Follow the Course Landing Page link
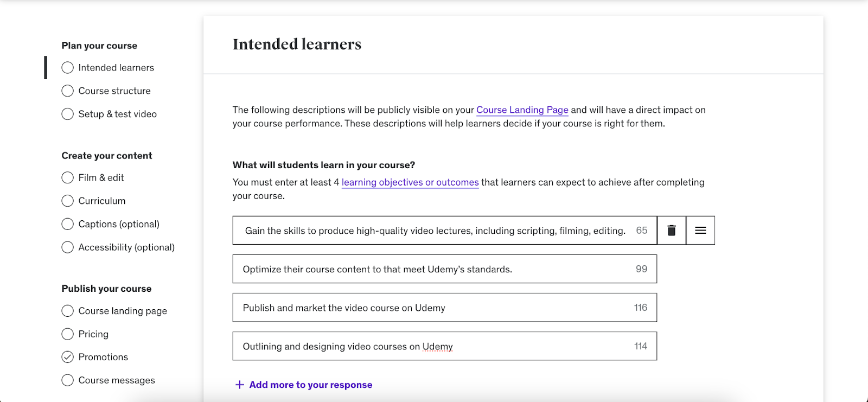Image resolution: width=868 pixels, height=402 pixels. (522, 110)
